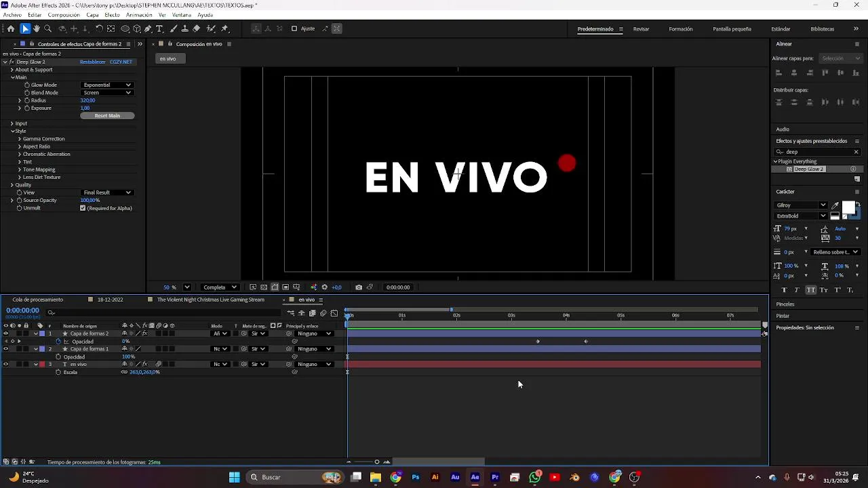The width and height of the screenshot is (868, 488).
Task: Open the Completa resolution dropdown
Action: click(x=220, y=287)
